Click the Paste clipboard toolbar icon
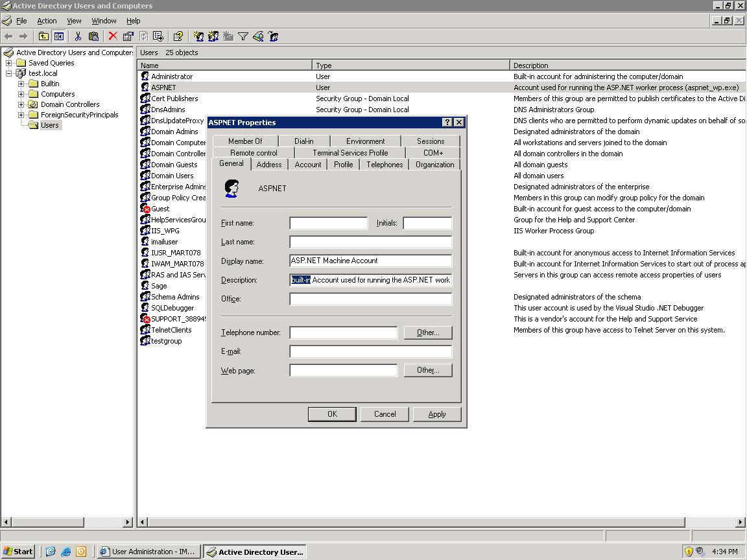Screen dimensions: 747x560 93,36
